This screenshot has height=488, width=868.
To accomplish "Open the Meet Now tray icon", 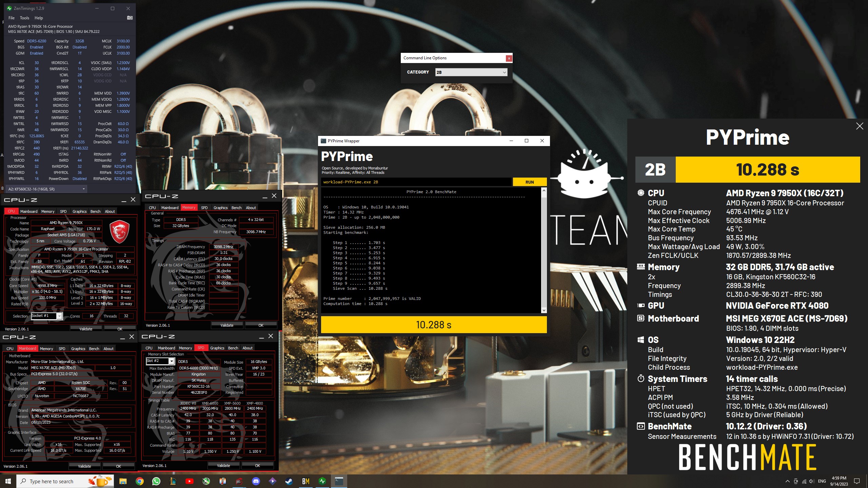I will point(796,481).
